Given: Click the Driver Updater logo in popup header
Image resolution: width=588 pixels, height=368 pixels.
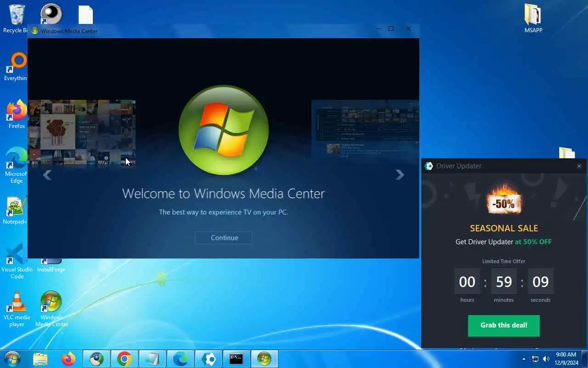Looking at the screenshot, I should pyautogui.click(x=429, y=166).
